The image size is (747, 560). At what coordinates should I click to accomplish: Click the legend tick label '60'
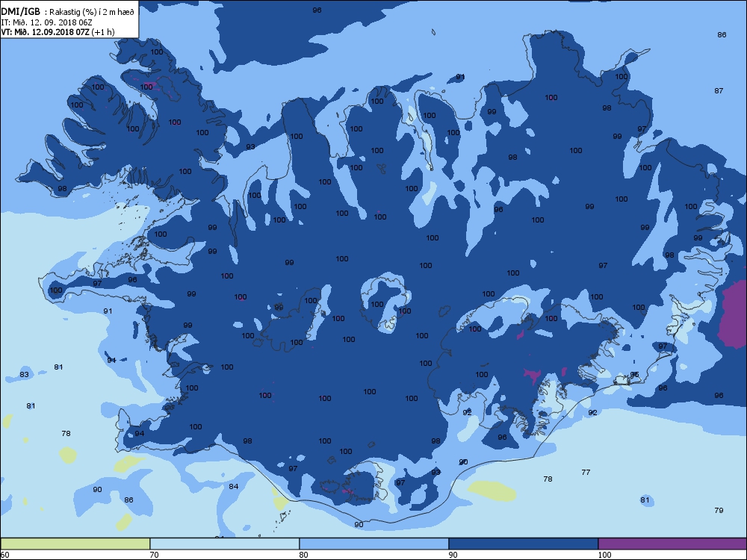4,555
